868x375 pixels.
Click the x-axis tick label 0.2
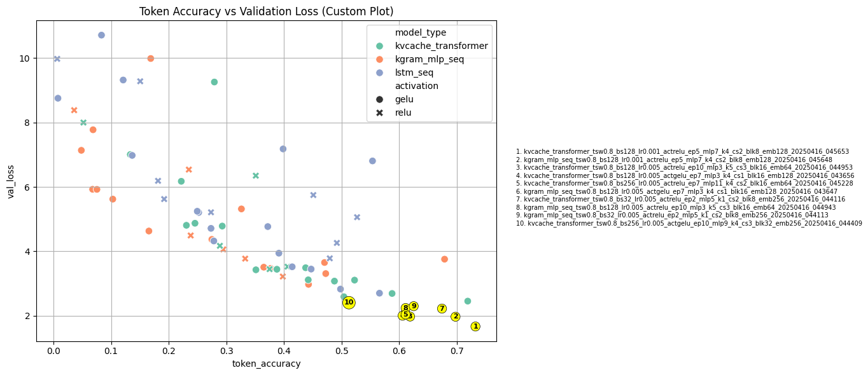click(169, 350)
